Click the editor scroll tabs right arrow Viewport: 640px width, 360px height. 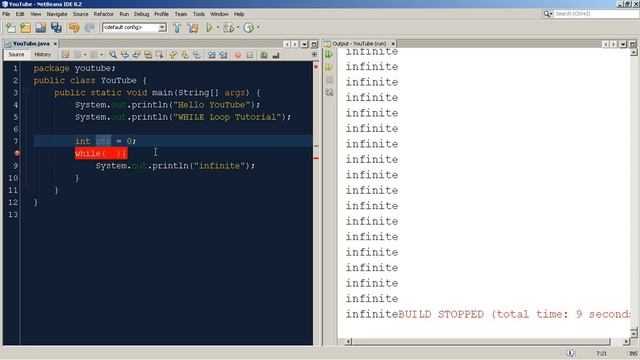tap(295, 44)
